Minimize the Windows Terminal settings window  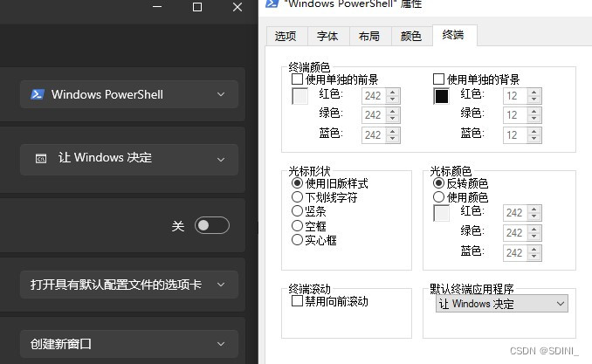157,7
